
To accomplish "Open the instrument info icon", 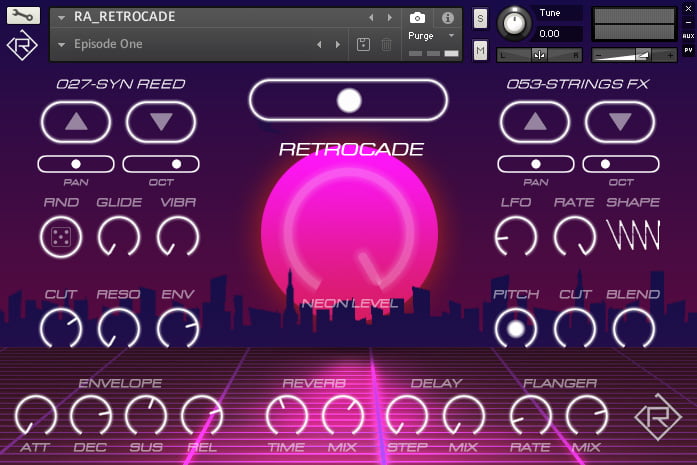I will pos(447,18).
